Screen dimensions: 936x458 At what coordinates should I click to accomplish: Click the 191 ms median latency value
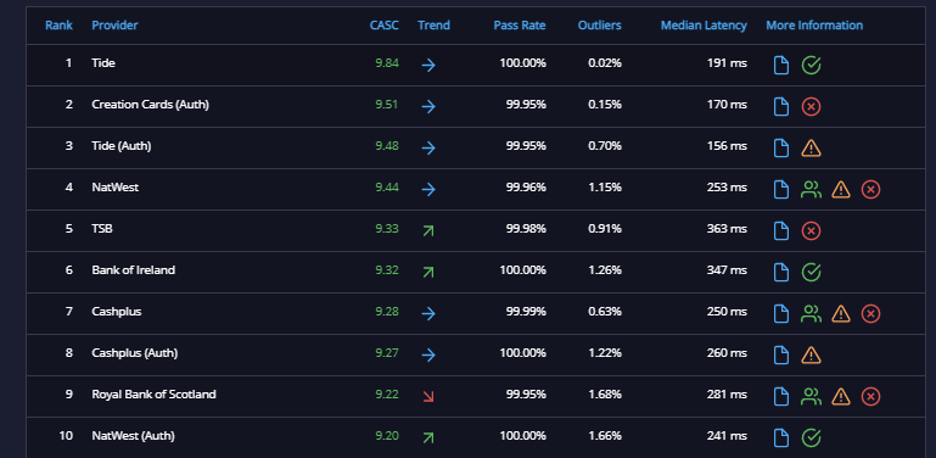pyautogui.click(x=726, y=63)
